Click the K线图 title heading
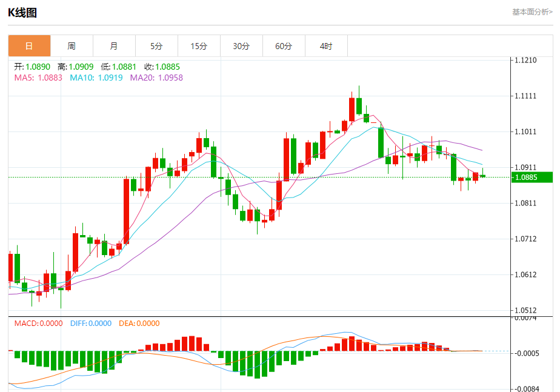 pyautogui.click(x=22, y=13)
